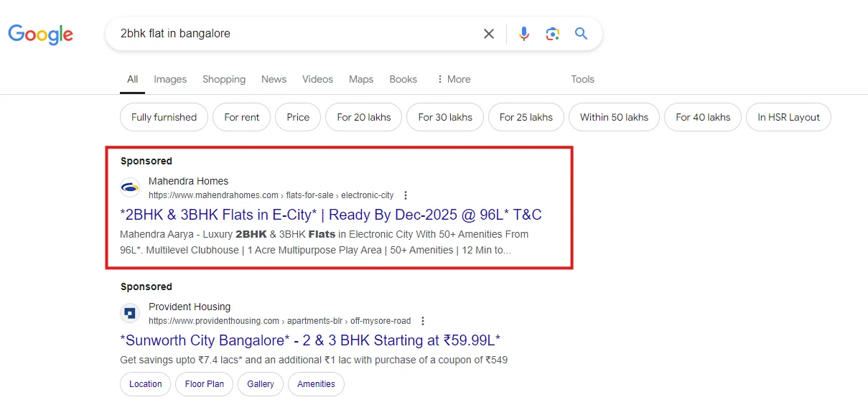Open the 2BHK & 3BHK Flats in E-City ad

tap(330, 215)
